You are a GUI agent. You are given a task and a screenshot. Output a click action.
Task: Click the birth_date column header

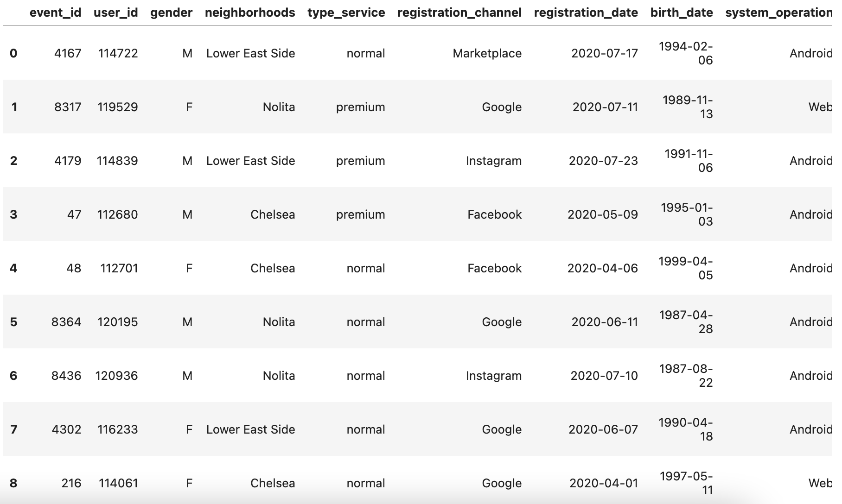682,13
